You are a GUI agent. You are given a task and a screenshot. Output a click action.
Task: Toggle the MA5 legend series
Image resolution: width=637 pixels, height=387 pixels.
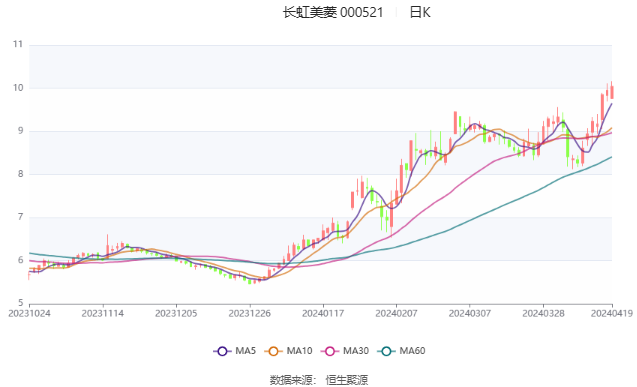coord(235,351)
